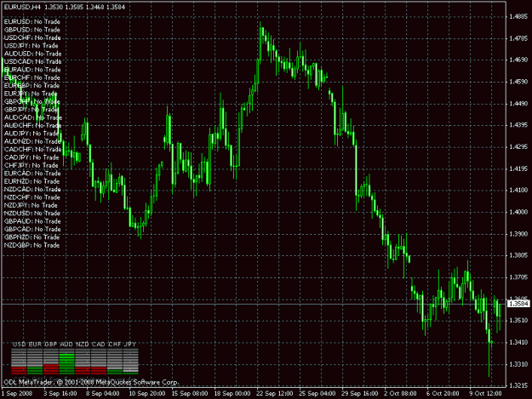This screenshot has height=399, width=532.
Task: Click the 1.4195 price axis label
Action: (518, 168)
